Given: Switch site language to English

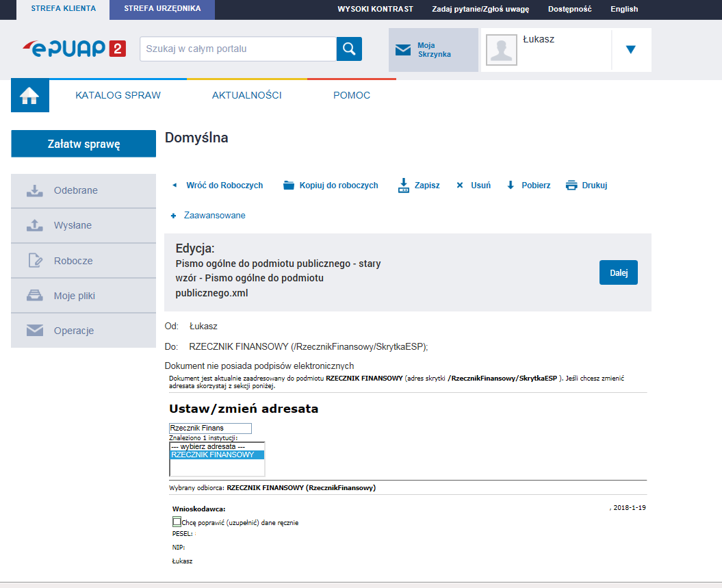Looking at the screenshot, I should (623, 10).
